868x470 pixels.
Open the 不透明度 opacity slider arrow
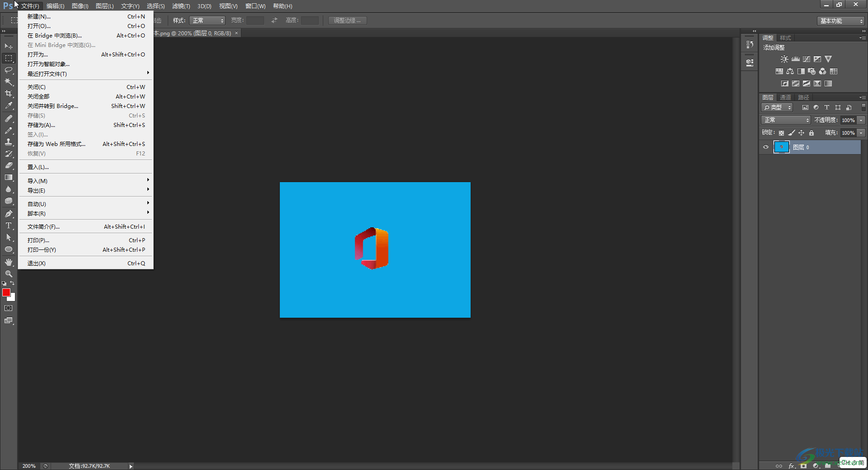click(x=861, y=120)
